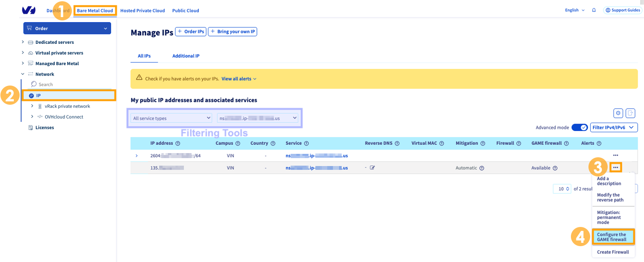Screen dimensions: 644x262
Task: Expand the 2604 IPv6 block row
Action: pyautogui.click(x=137, y=156)
